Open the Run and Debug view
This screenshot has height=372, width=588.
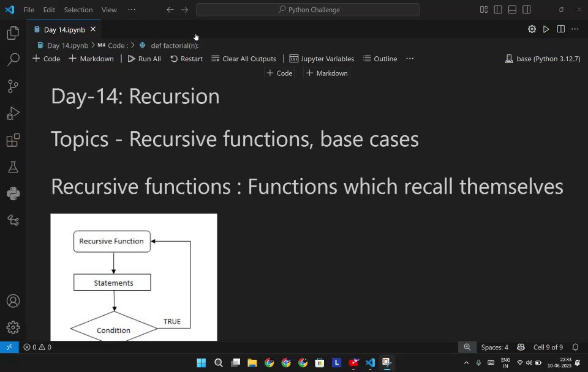pos(13,113)
